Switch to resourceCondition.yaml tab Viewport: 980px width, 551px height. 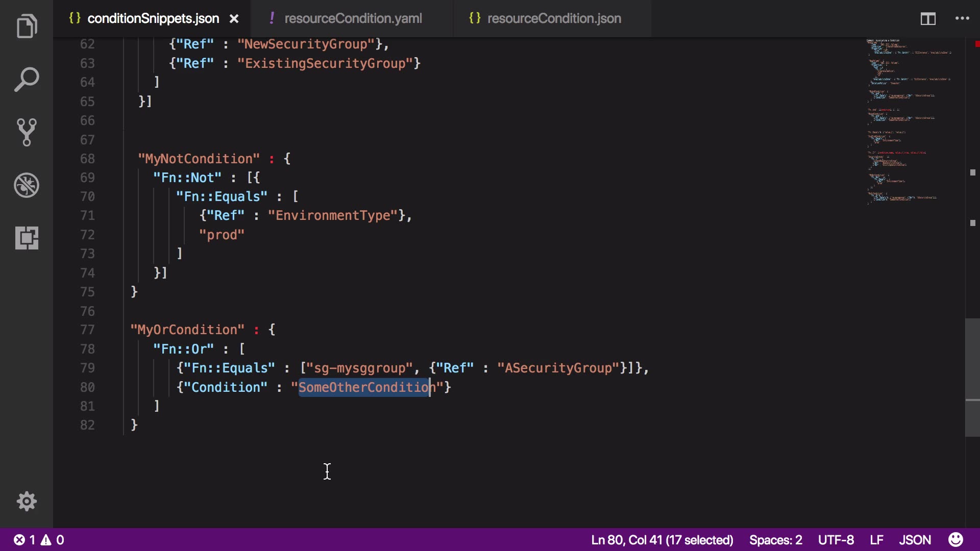click(x=353, y=19)
